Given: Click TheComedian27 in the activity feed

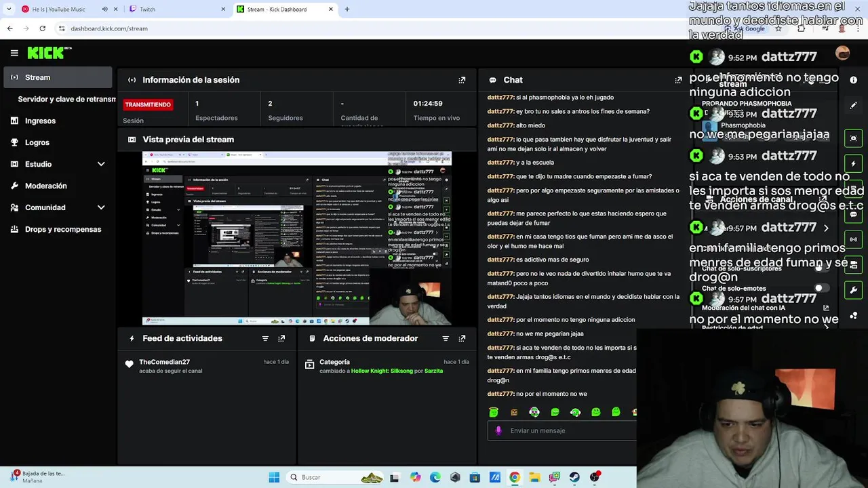Looking at the screenshot, I should 164,362.
